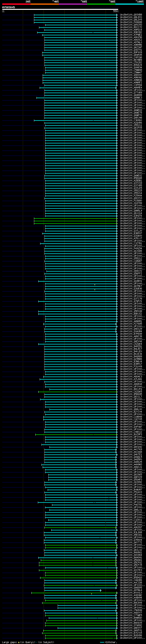
Task: Select hit UniRef100_B9GEZ4
Action: (131, 65)
